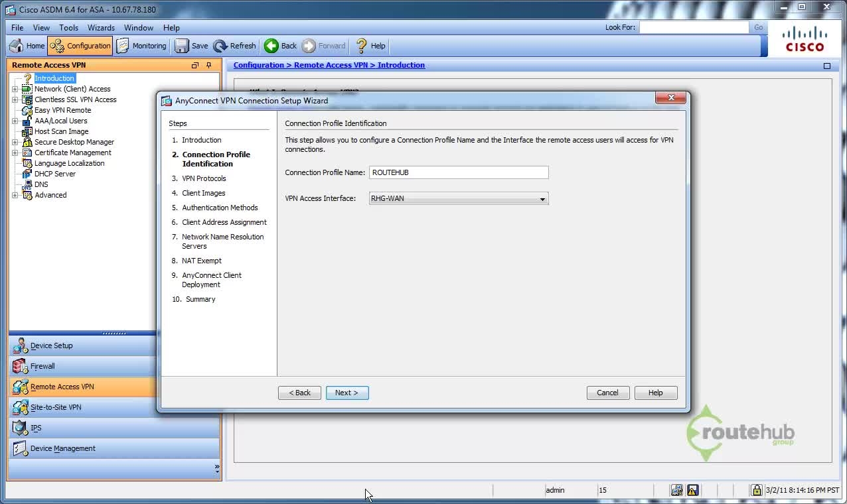Open the Device Setup section

click(x=82, y=346)
